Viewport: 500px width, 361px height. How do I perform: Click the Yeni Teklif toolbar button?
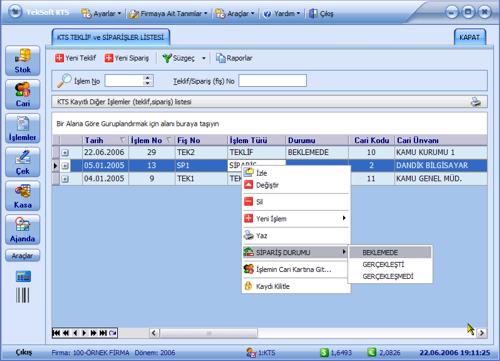click(76, 58)
